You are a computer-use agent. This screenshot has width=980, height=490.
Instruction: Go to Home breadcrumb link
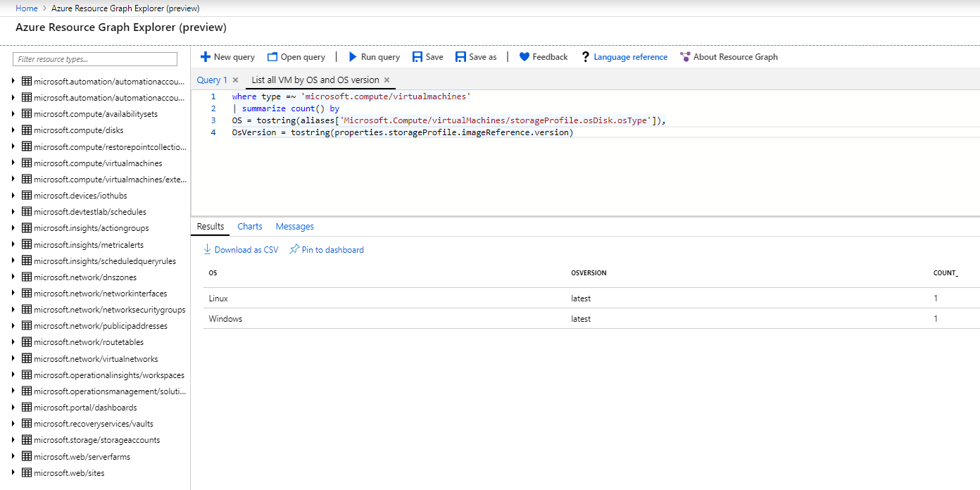pyautogui.click(x=27, y=8)
